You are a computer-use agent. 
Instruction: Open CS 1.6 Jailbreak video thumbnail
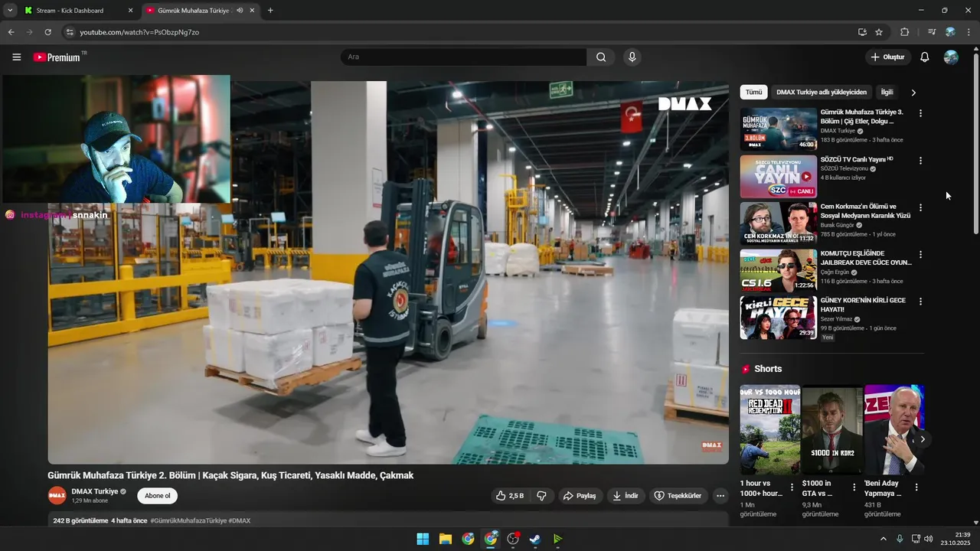[778, 270]
